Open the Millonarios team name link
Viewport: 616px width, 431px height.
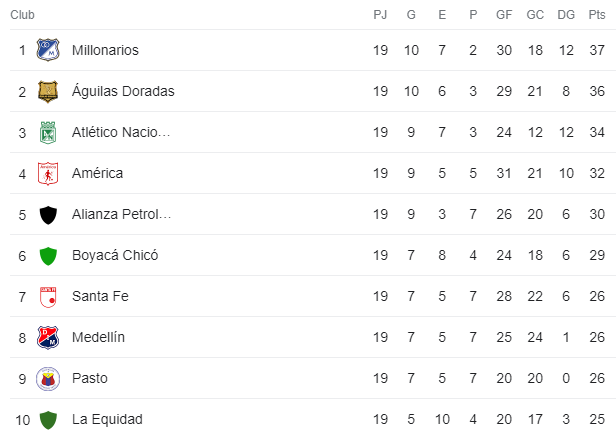coord(105,50)
